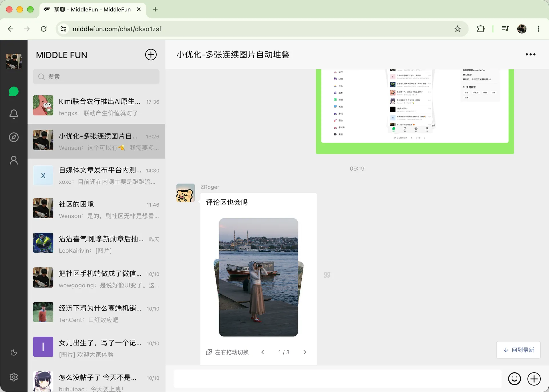Open settings gear in sidebar
This screenshot has height=392, width=549.
[14, 377]
